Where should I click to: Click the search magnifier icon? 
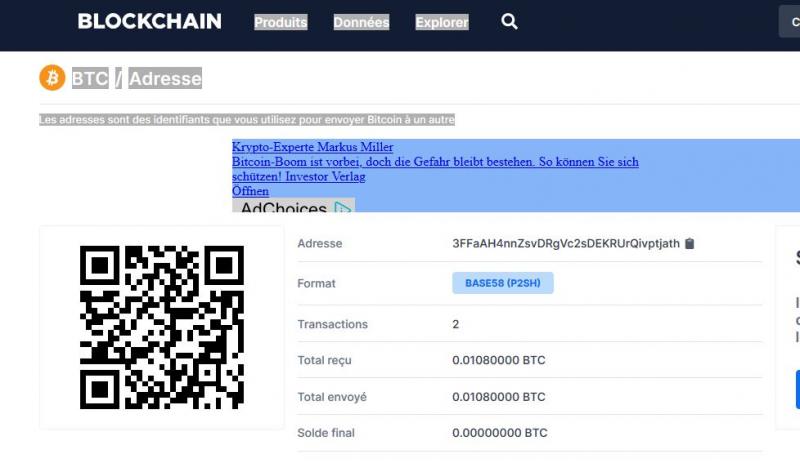pos(509,21)
